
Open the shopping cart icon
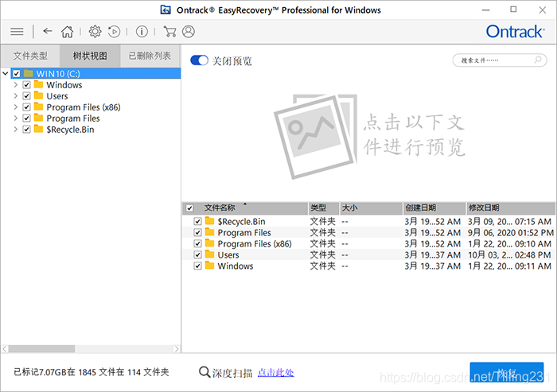pyautogui.click(x=169, y=32)
